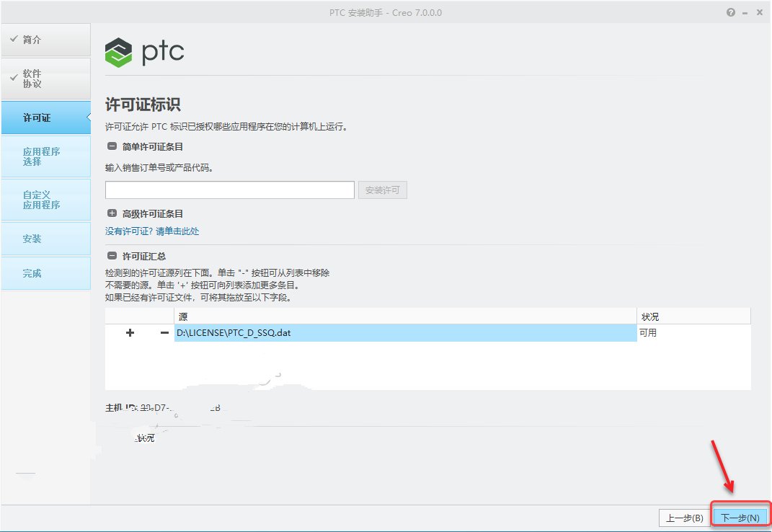The image size is (772, 532).
Task: Open the 自定义应用程序 step
Action: pos(46,200)
